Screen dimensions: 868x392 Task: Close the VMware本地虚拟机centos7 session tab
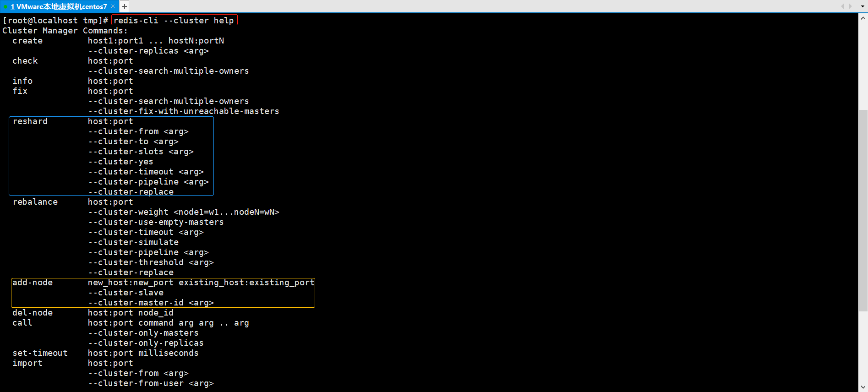coord(113,6)
